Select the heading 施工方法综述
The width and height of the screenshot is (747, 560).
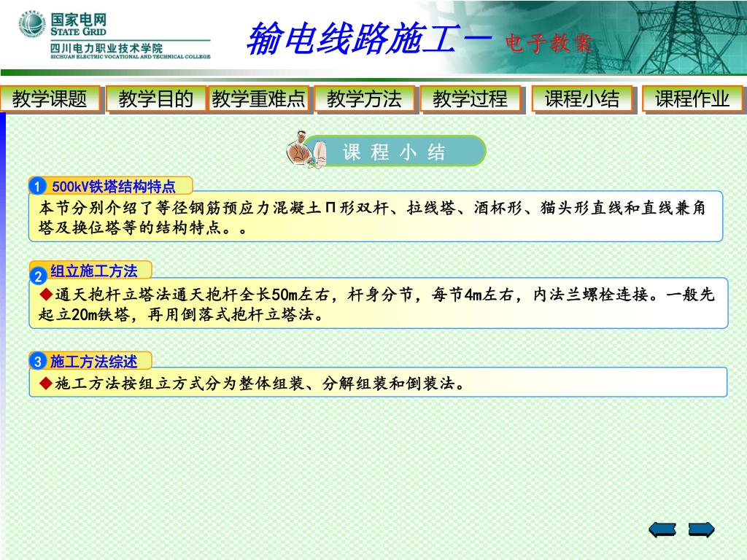click(x=94, y=362)
